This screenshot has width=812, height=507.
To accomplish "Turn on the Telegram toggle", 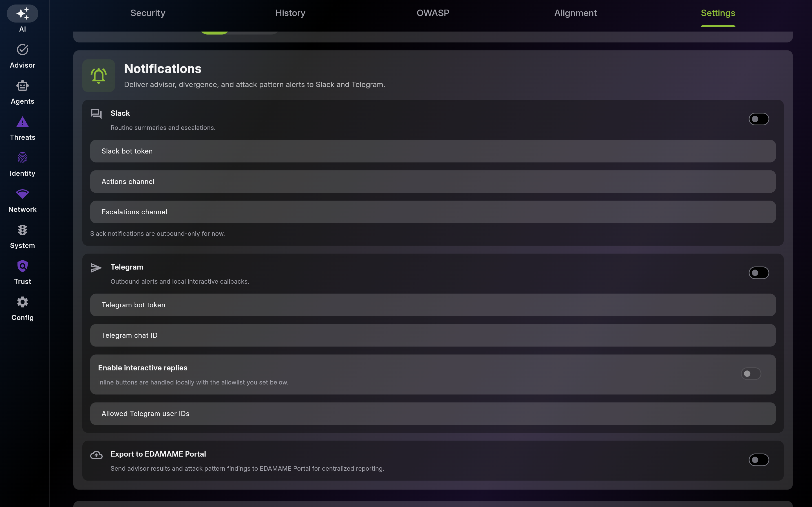I will [759, 273].
